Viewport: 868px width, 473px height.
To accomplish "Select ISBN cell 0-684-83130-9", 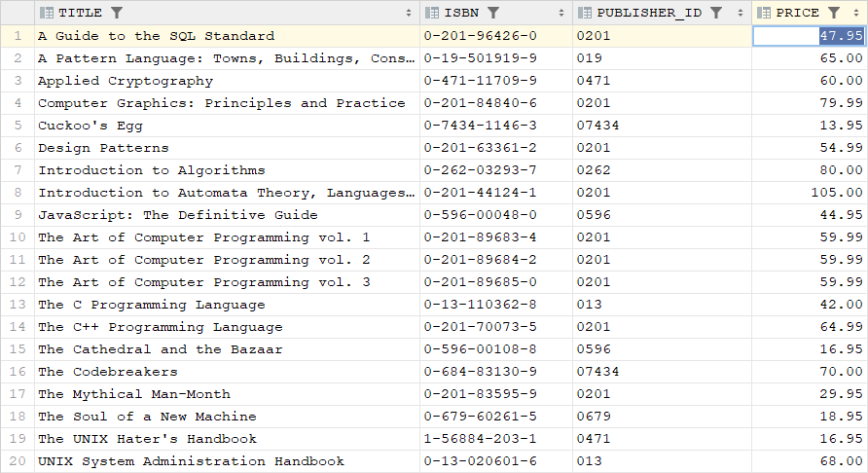I will [496, 372].
